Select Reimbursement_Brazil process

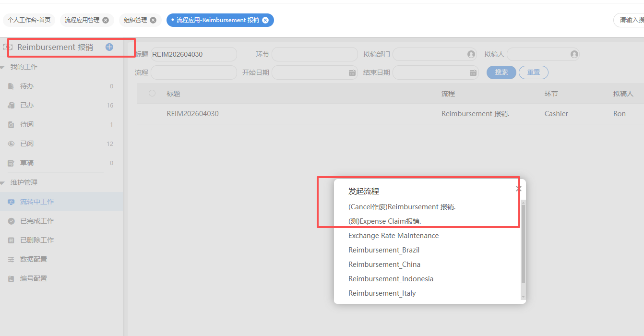(384, 250)
